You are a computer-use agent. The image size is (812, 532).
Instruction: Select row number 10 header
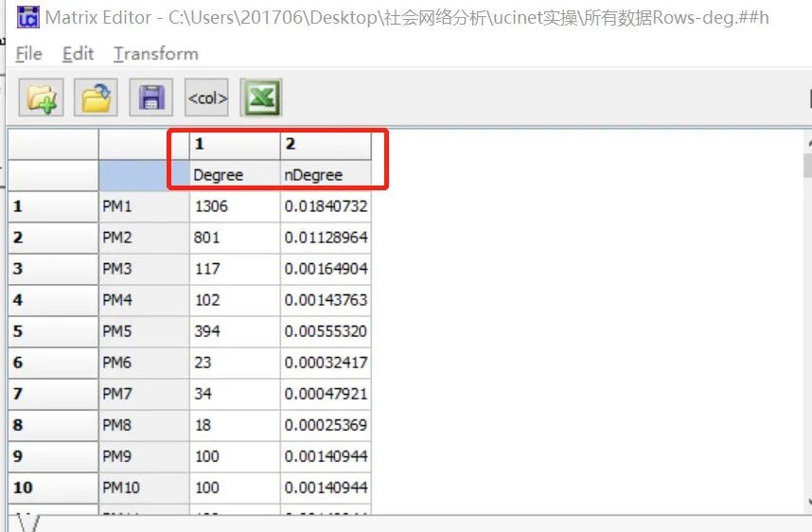[x=53, y=488]
